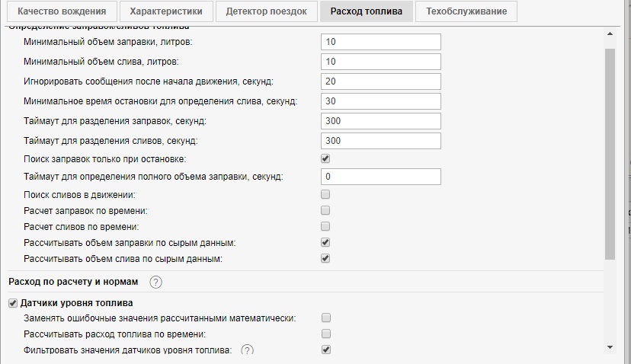Check Заменять ошибочные значения рассчитанными математически
This screenshot has height=364, width=631.
coord(325,318)
